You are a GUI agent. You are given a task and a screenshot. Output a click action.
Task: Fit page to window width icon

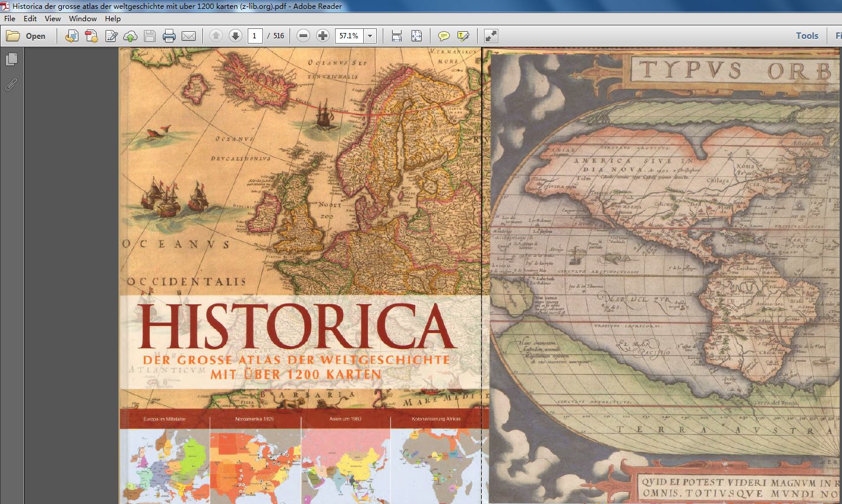tap(397, 36)
